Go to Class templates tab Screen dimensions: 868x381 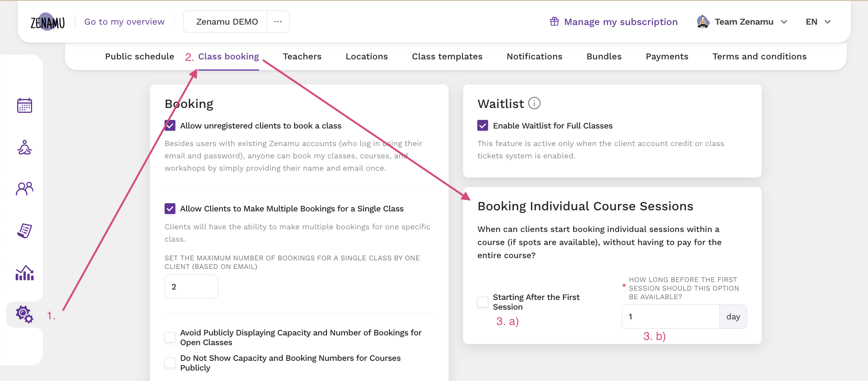point(447,56)
